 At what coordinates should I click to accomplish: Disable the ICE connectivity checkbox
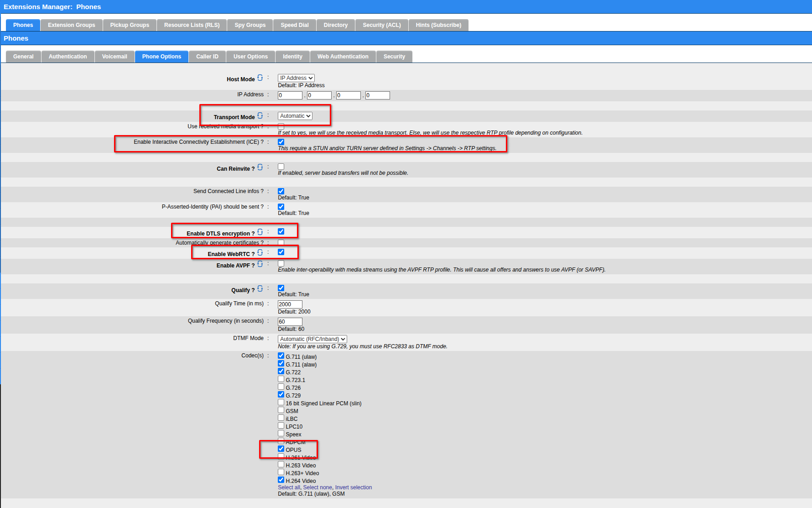pos(281,142)
